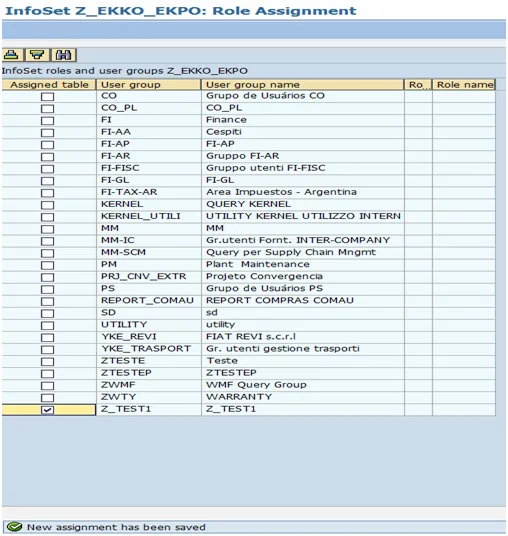This screenshot has height=536, width=508.
Task: Check the PRJ_CNV_EXTR user group checkbox
Action: (48, 277)
